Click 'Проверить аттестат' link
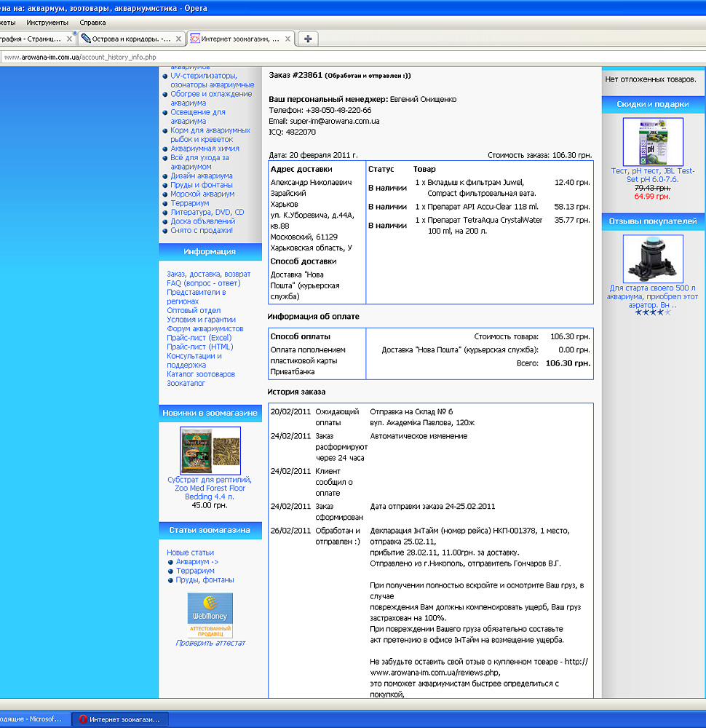Screen dimensions: 706x728 (210, 643)
